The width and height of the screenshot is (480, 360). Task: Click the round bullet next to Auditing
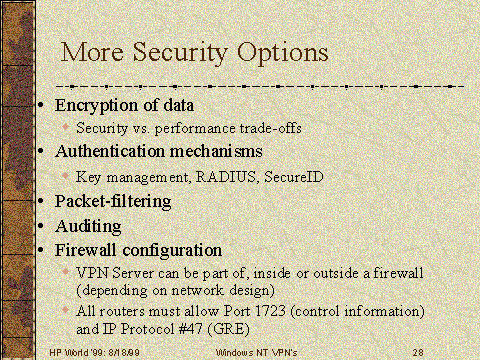[41, 226]
